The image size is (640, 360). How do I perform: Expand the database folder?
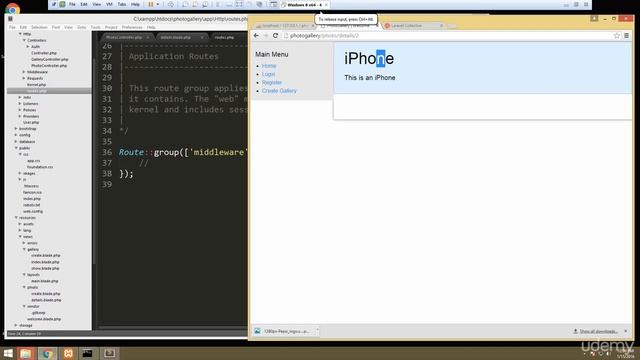[x=16, y=142]
